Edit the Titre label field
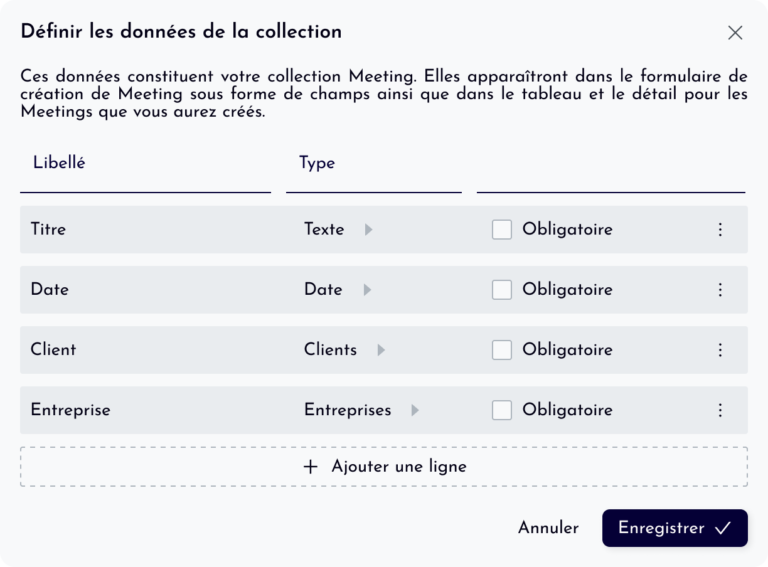 pos(150,230)
